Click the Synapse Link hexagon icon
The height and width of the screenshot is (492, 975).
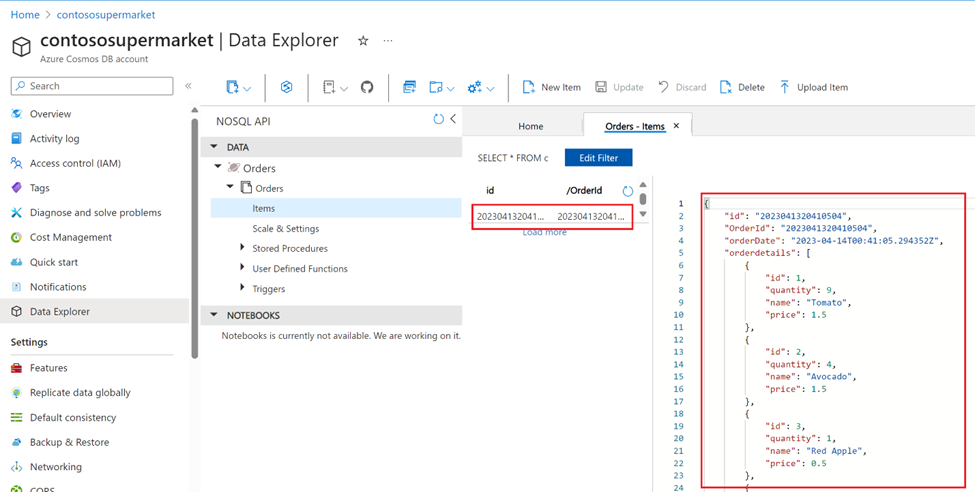click(287, 87)
